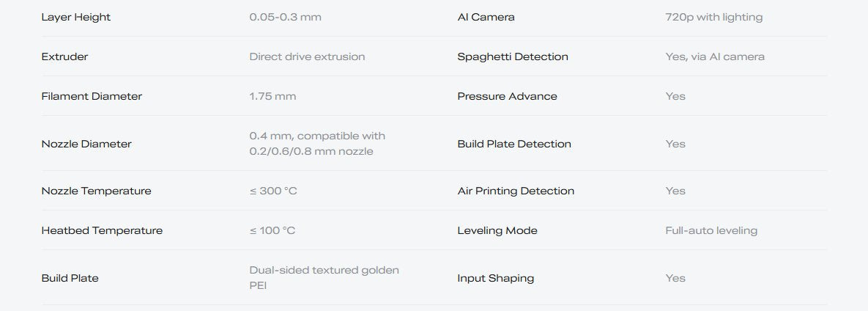Click the Heatbed Temperature label
Image resolution: width=868 pixels, height=311 pixels.
point(102,230)
